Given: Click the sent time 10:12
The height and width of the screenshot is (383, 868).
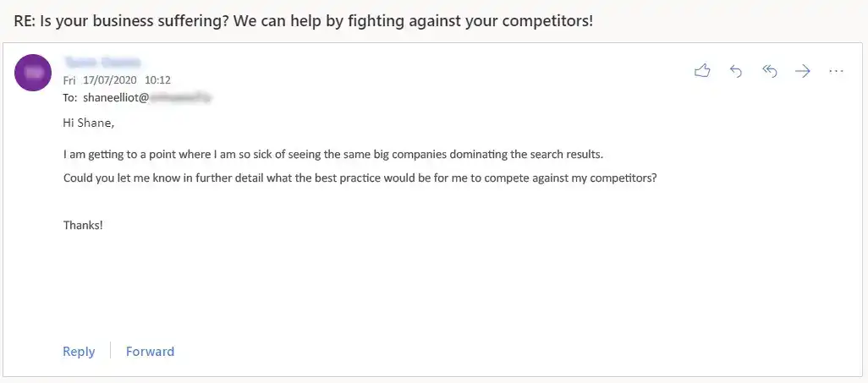Looking at the screenshot, I should tap(157, 80).
